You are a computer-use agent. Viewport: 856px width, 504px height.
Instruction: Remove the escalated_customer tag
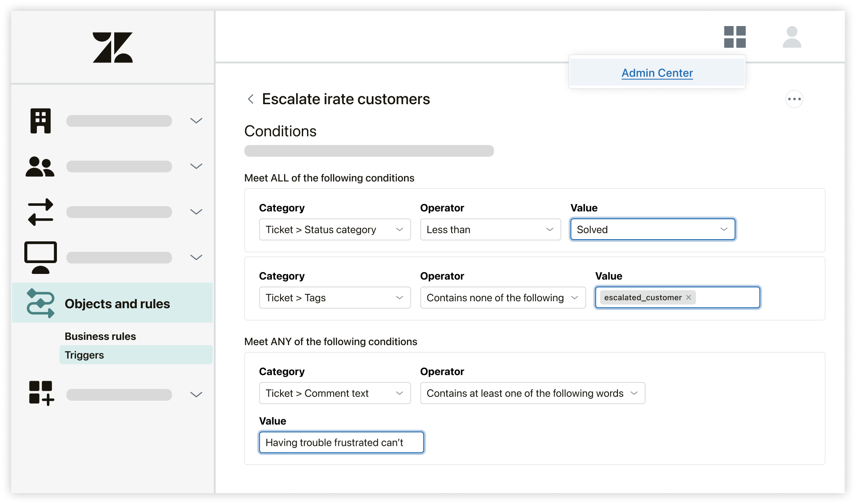pyautogui.click(x=688, y=297)
